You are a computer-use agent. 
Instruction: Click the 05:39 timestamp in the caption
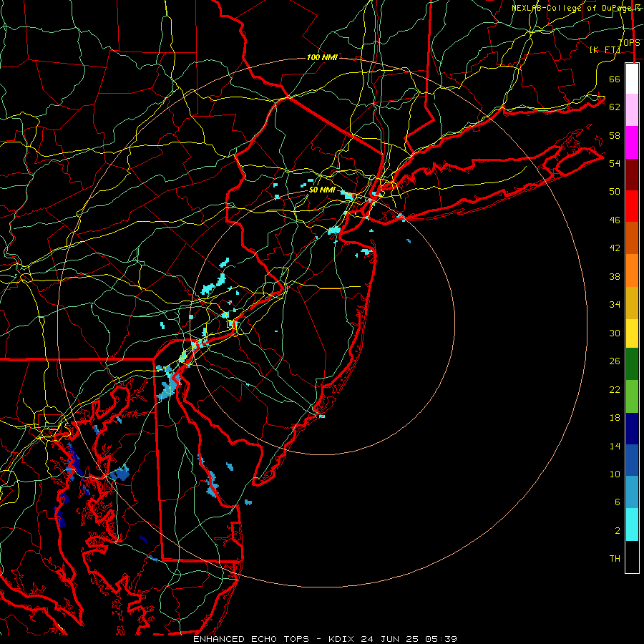tap(441, 639)
